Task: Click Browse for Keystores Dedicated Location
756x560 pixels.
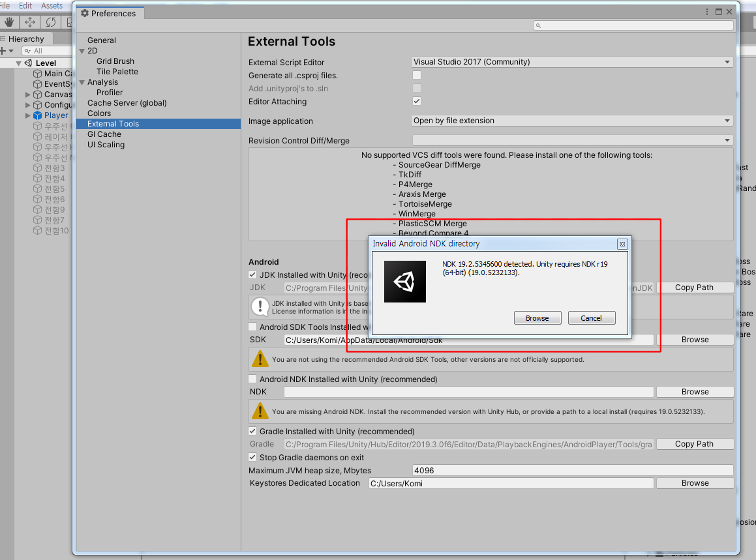Action: [x=695, y=483]
